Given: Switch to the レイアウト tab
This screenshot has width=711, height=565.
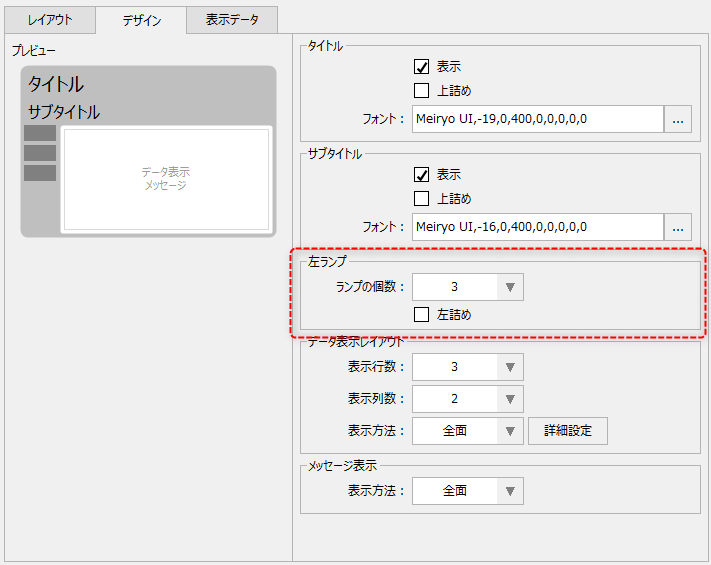Looking at the screenshot, I should point(50,20).
